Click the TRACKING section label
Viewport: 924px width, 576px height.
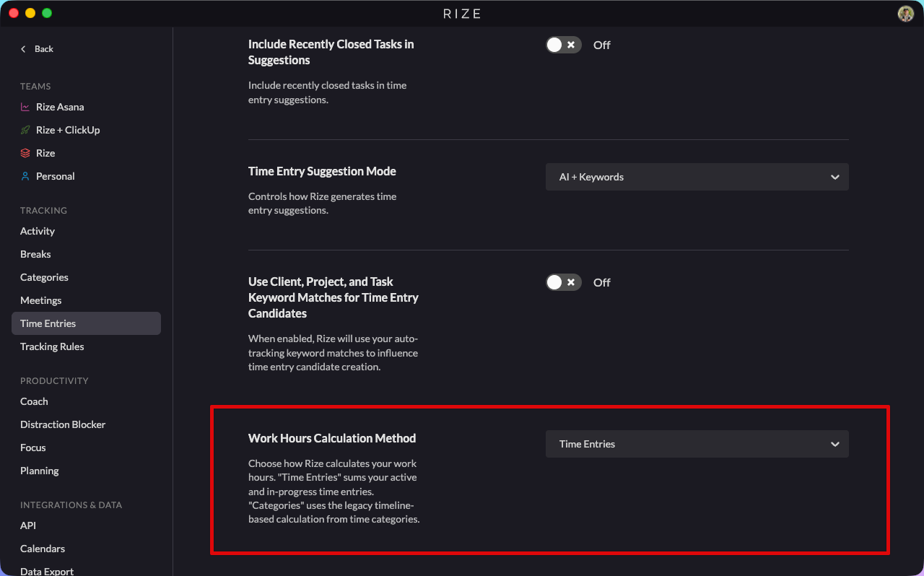[x=43, y=211]
